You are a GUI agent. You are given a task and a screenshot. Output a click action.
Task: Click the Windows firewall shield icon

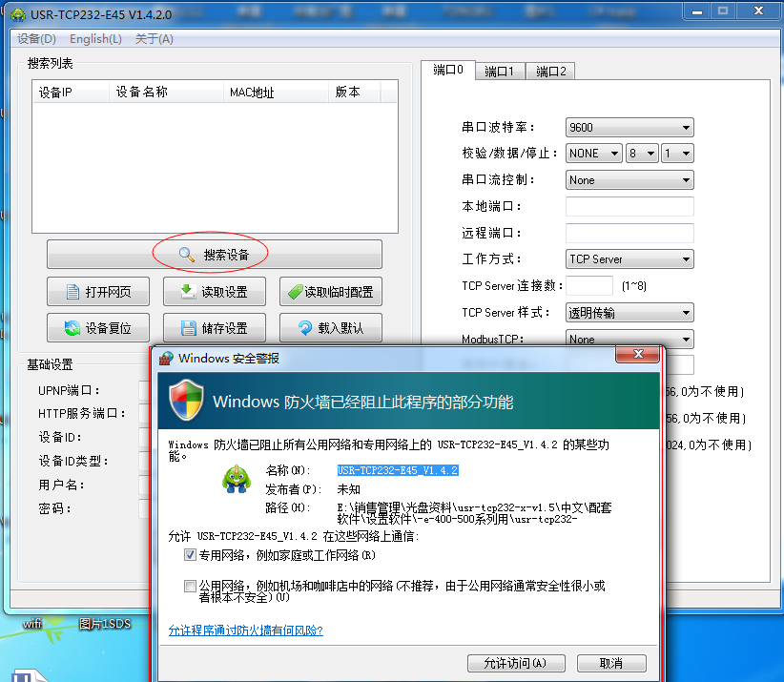click(187, 401)
